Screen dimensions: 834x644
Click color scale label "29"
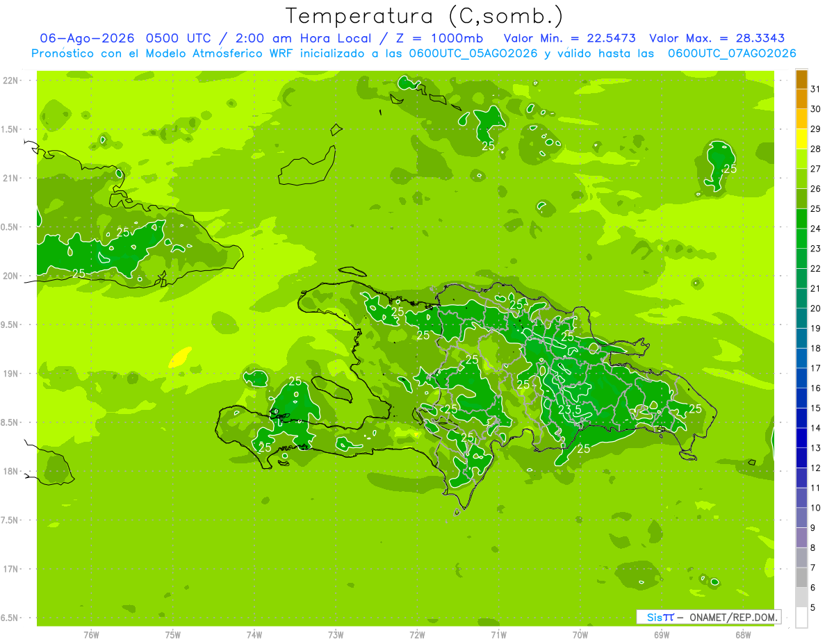(x=816, y=129)
